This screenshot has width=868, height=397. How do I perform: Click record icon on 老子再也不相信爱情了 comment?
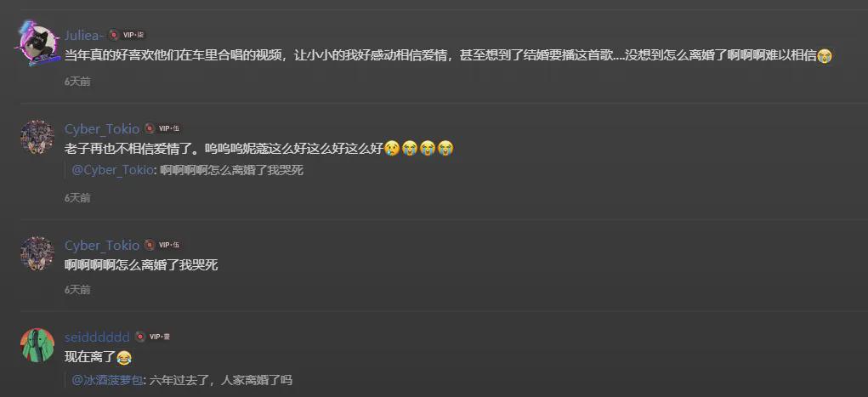point(150,128)
